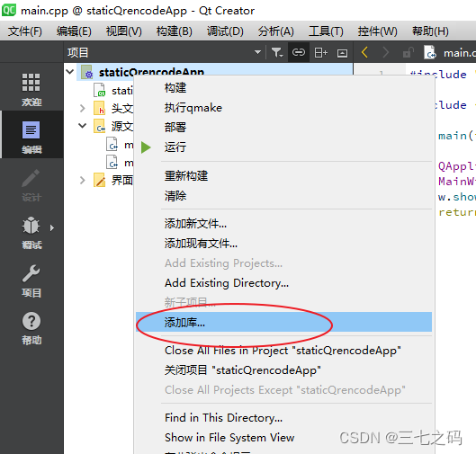Switch to the Edit (编辑) mode icon
Viewport: 476px width, 454px height.
(x=31, y=136)
